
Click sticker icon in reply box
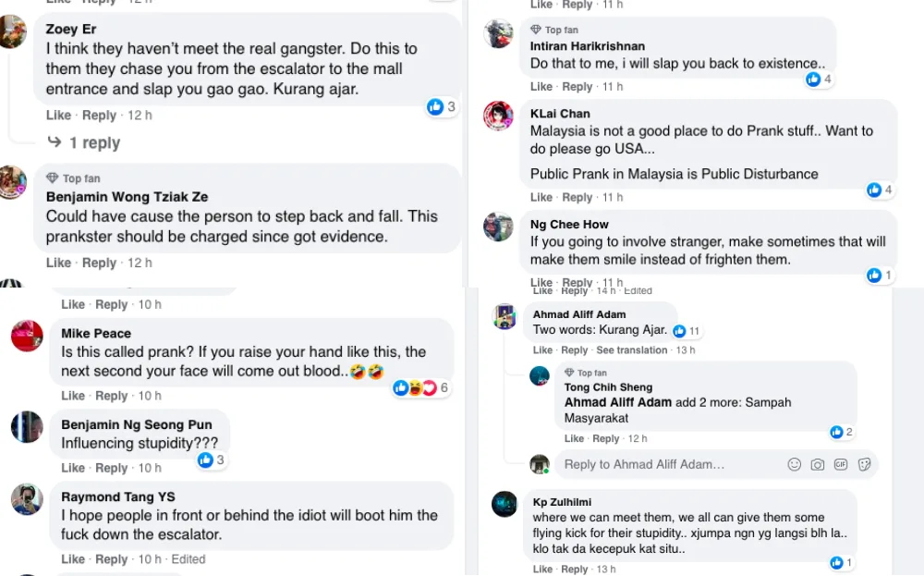pyautogui.click(x=864, y=464)
